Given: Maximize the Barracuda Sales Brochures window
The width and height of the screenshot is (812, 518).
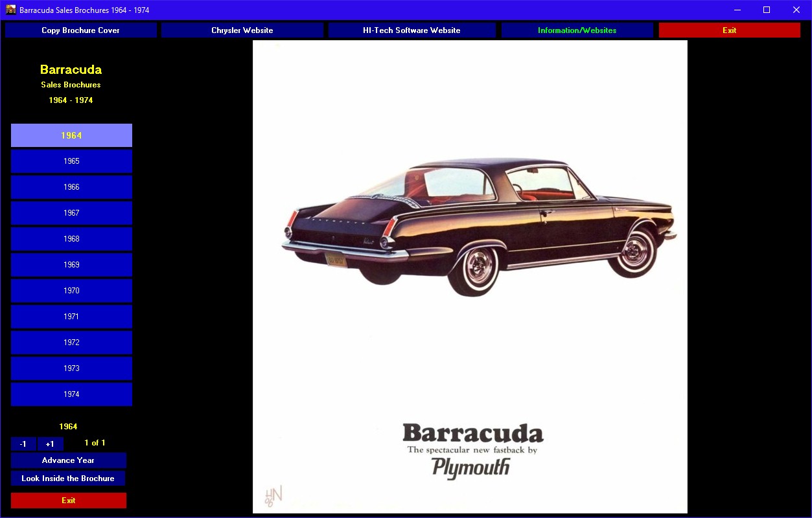Looking at the screenshot, I should pyautogui.click(x=767, y=10).
